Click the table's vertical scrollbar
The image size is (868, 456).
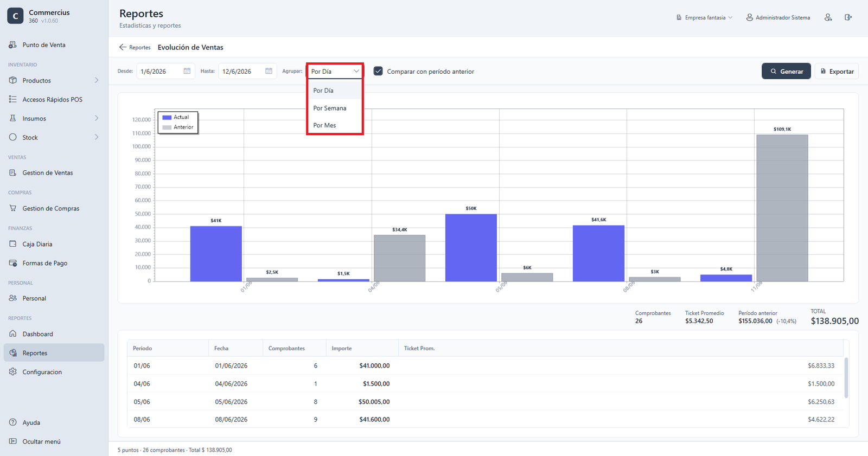click(846, 378)
